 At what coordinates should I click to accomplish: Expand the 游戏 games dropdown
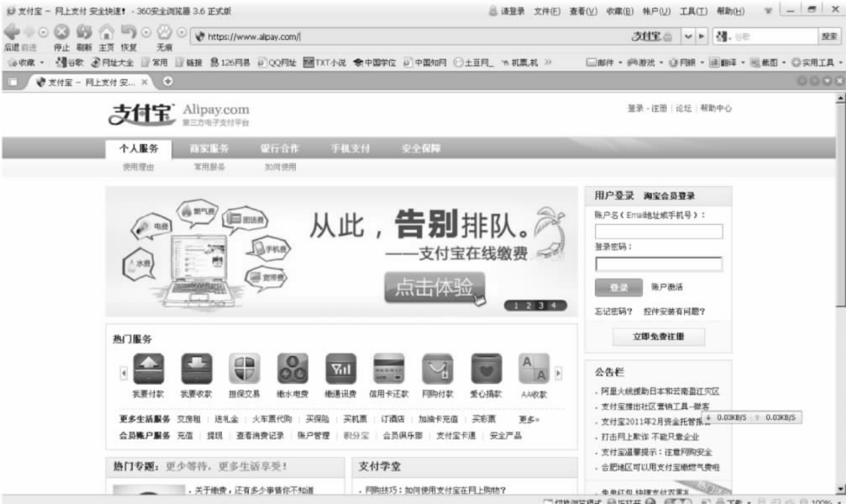pyautogui.click(x=661, y=63)
